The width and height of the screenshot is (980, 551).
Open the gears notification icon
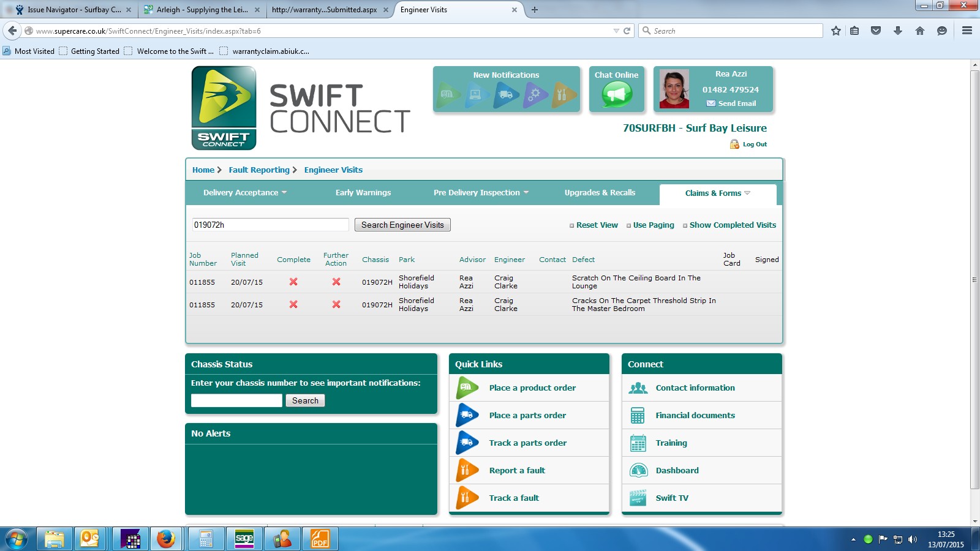pyautogui.click(x=535, y=95)
